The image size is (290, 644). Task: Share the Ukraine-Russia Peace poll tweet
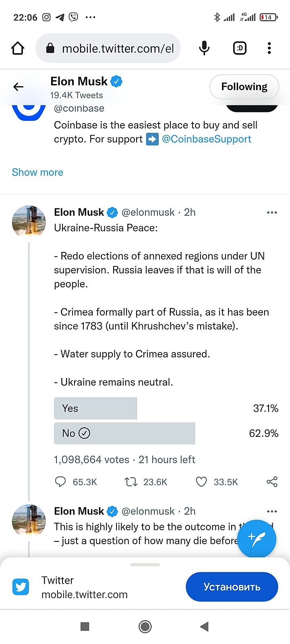[x=272, y=482]
